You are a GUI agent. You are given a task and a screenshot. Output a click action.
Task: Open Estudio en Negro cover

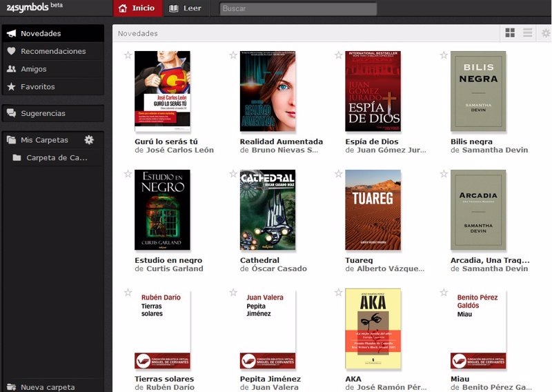pyautogui.click(x=162, y=210)
